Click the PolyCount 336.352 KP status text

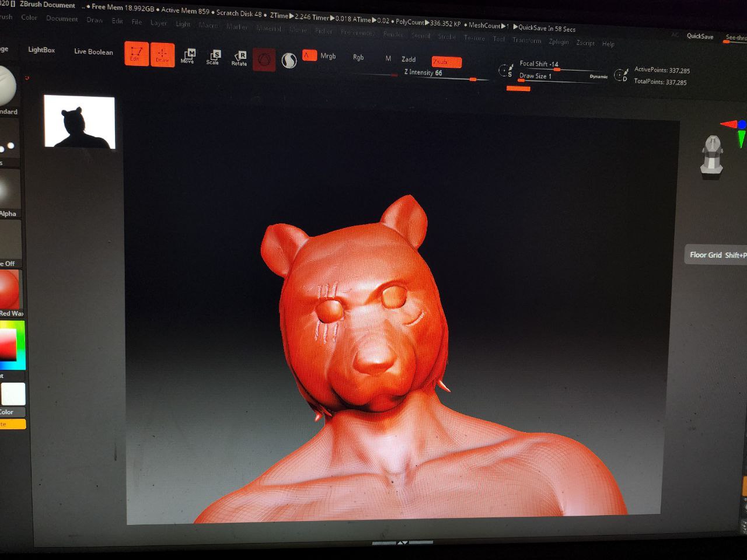428,23
